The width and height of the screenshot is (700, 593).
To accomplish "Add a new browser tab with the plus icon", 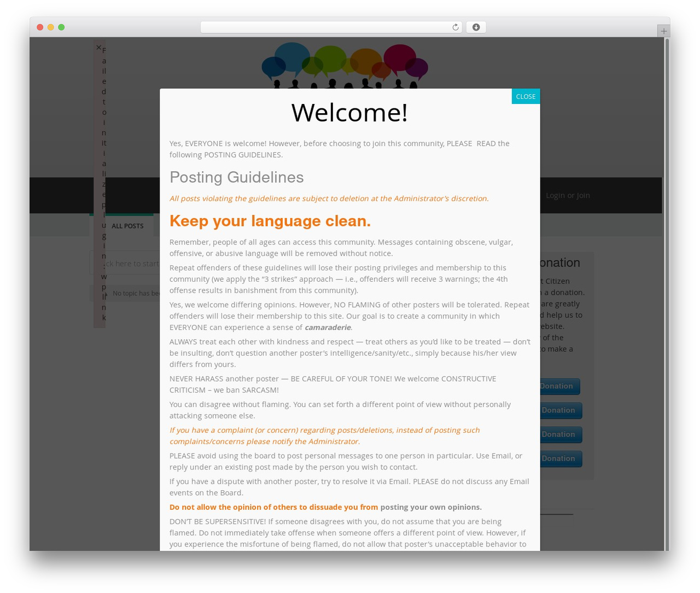I will tap(663, 31).
